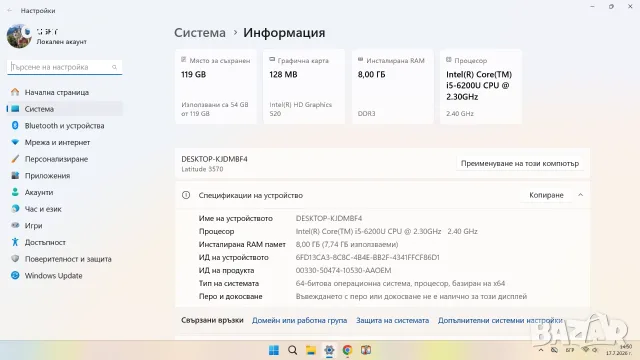Click the gamepad icon beside Игри
The width and height of the screenshot is (640, 360).
[x=15, y=225]
